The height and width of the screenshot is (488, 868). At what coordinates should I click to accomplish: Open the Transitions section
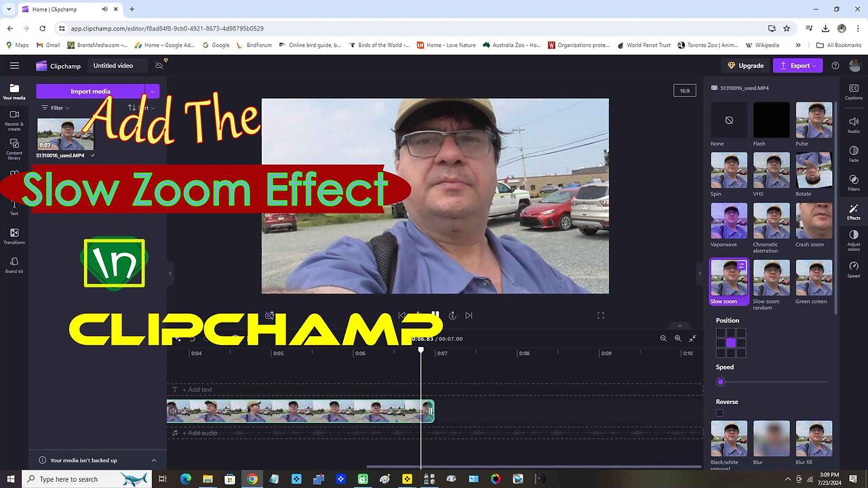pos(14,236)
